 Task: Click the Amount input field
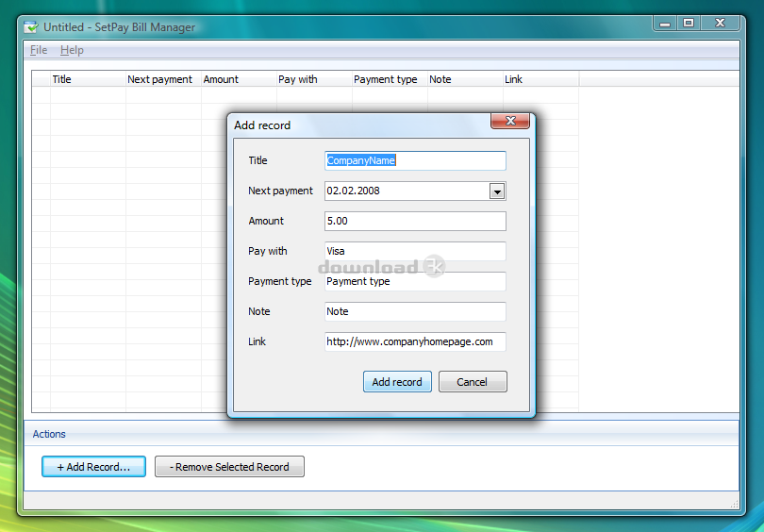[415, 221]
